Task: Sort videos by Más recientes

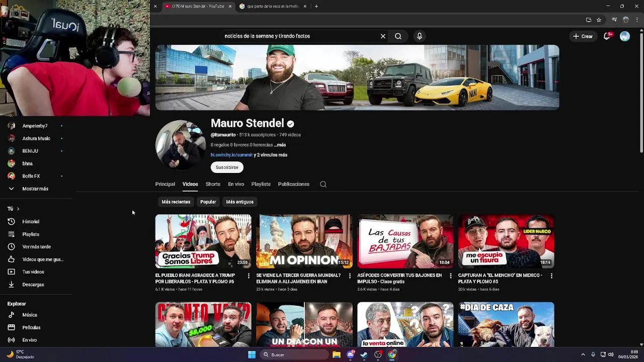Action: pos(176,202)
